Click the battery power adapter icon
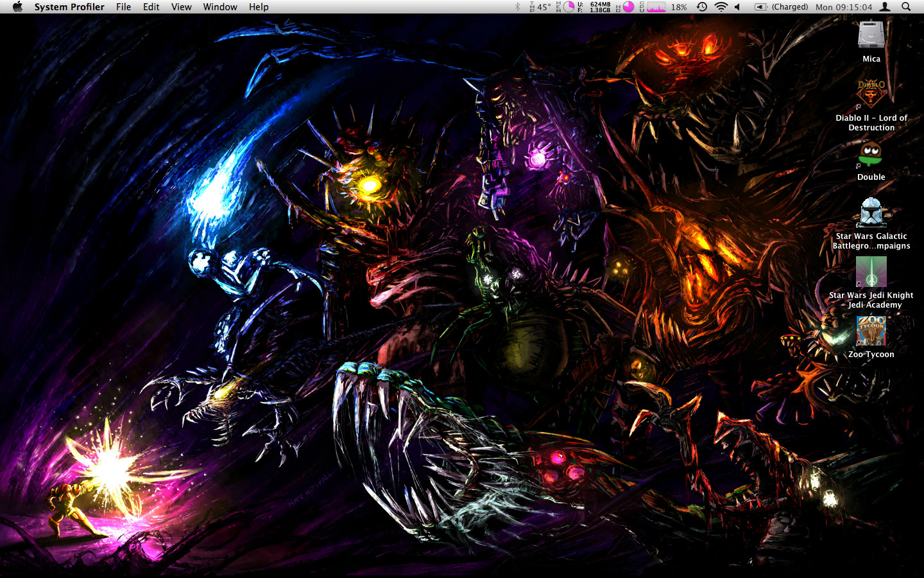The image size is (924, 578). pyautogui.click(x=761, y=7)
